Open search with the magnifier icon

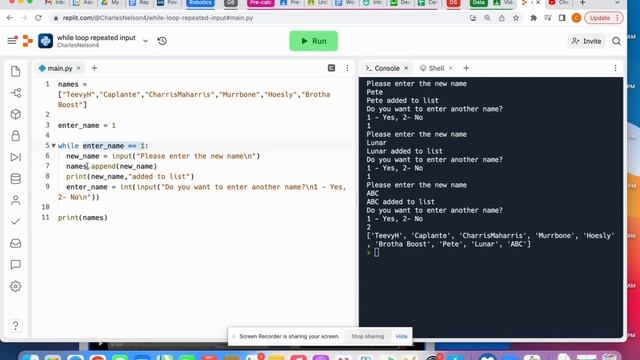(616, 41)
